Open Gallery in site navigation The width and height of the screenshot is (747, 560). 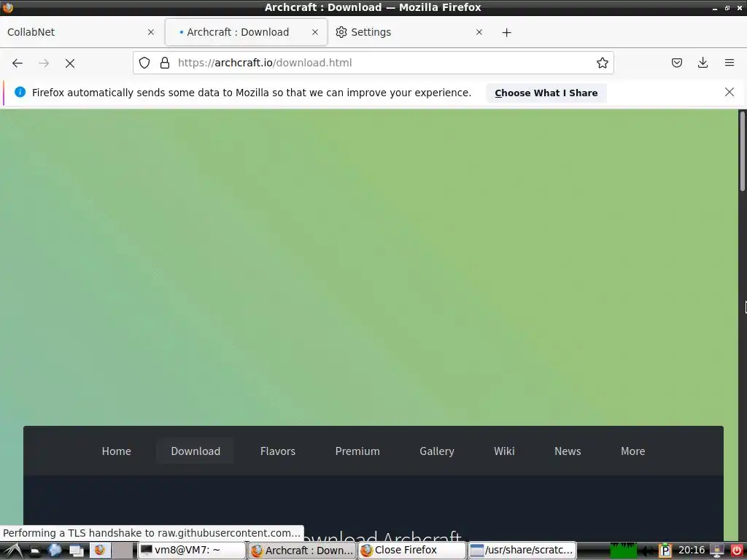437,451
